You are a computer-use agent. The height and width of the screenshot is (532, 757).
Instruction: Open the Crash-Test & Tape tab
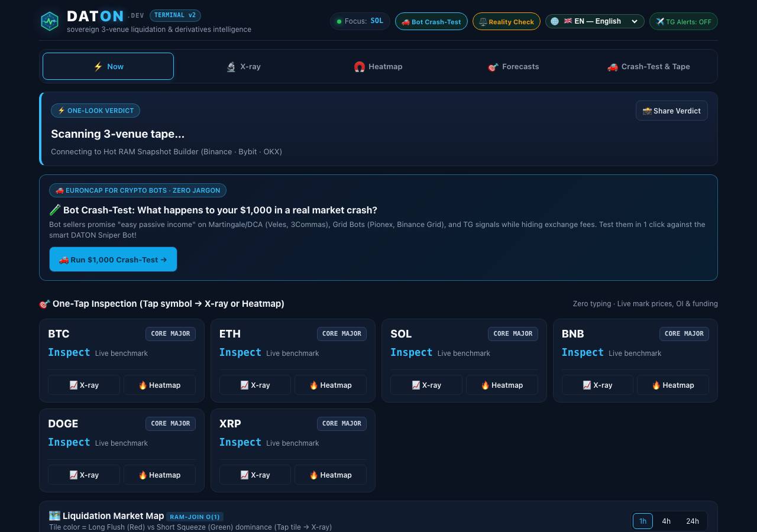coord(648,66)
